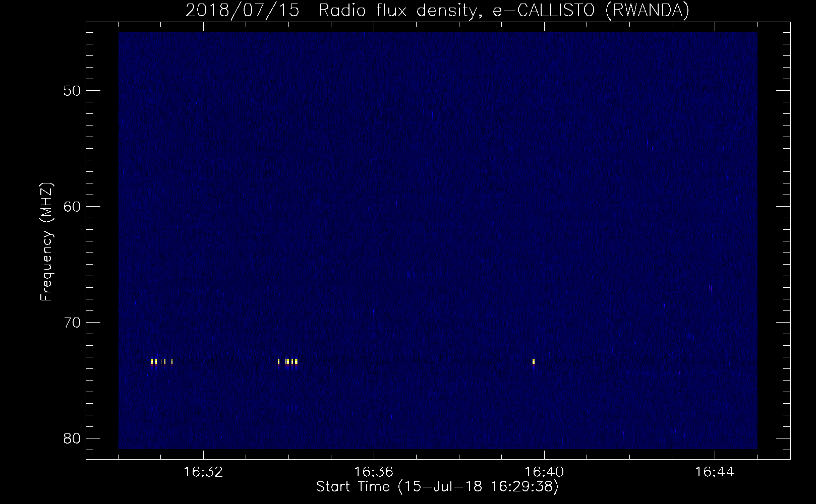Click the plot title '2018/07/15 Radio flux density'
Screen dimensions: 816x504
331,11
